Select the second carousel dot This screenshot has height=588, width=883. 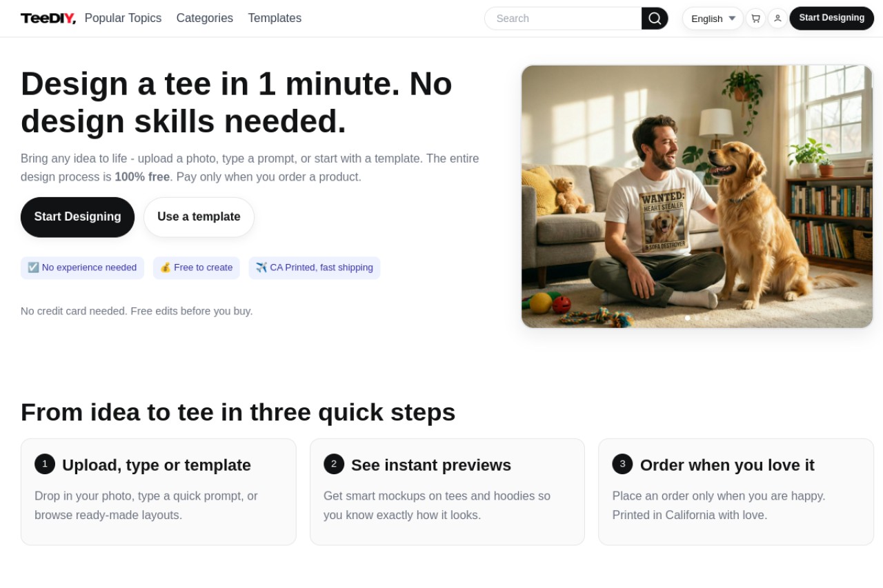click(697, 318)
